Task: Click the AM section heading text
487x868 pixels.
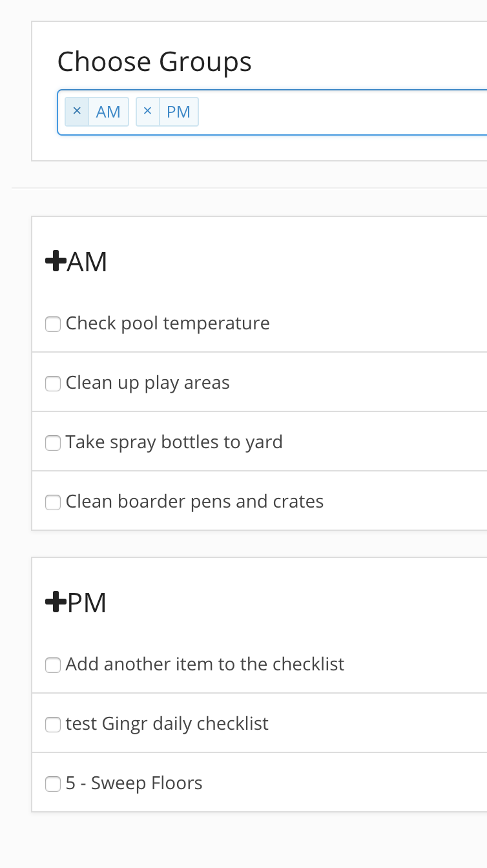Action: coord(87,262)
